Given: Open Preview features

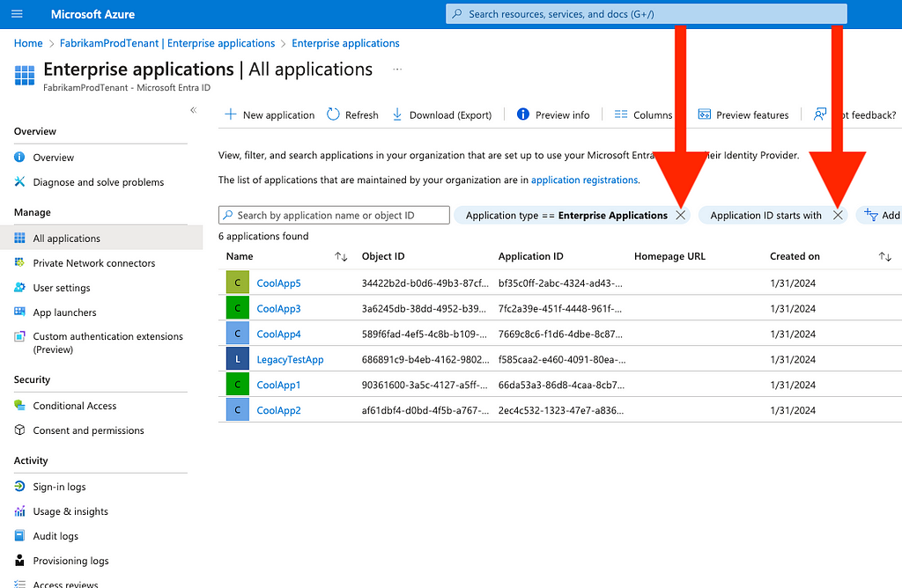Looking at the screenshot, I should click(743, 115).
